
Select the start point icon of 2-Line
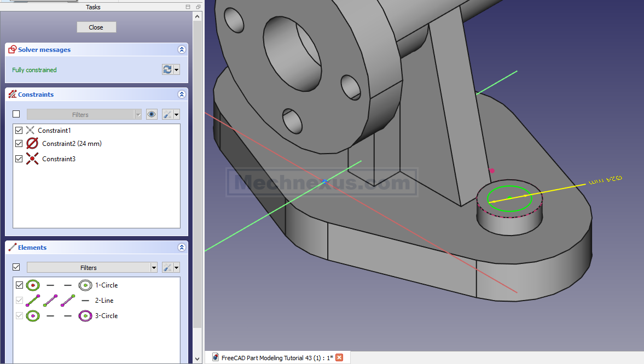tap(50, 301)
